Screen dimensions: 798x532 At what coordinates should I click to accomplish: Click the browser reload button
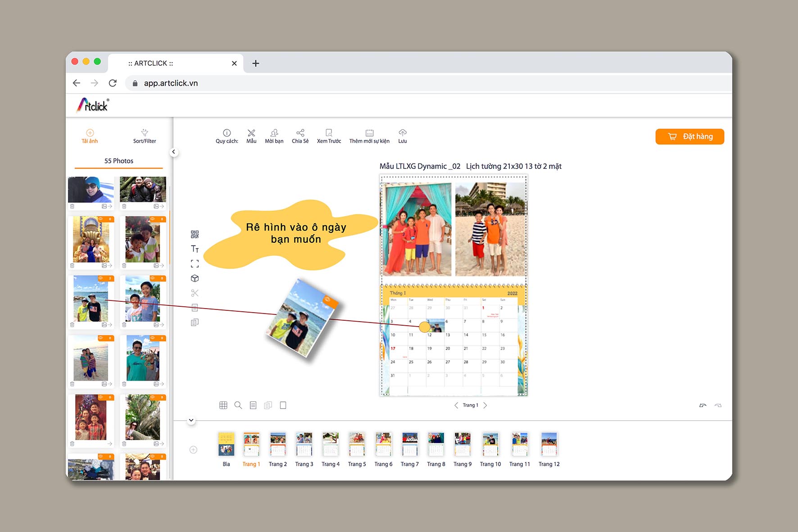[113, 83]
